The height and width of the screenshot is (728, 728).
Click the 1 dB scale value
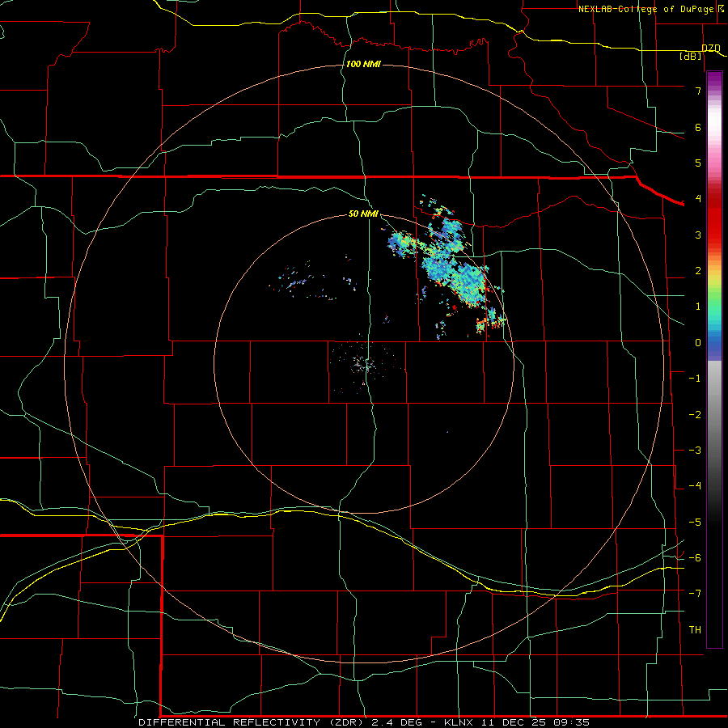(698, 307)
